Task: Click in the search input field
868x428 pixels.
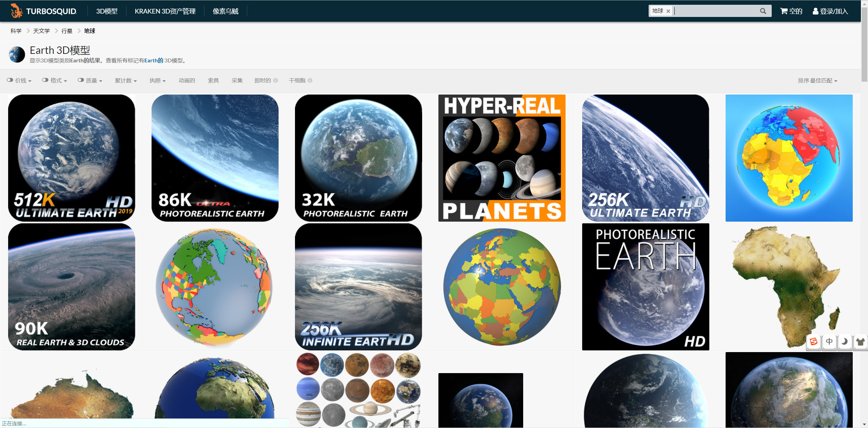Action: point(715,11)
